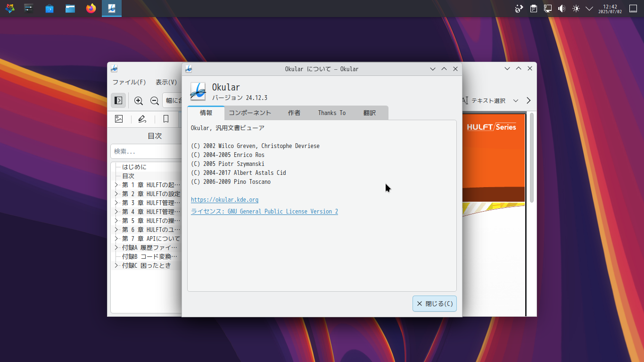This screenshot has height=362, width=644.
Task: Expand the 付録A 履歴ファイ… tree node
Action: point(116,247)
